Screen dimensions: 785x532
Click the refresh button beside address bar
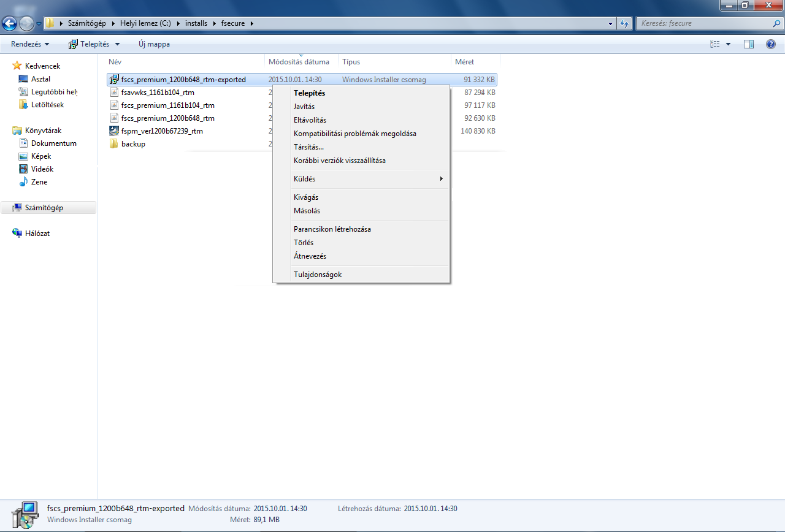point(624,23)
